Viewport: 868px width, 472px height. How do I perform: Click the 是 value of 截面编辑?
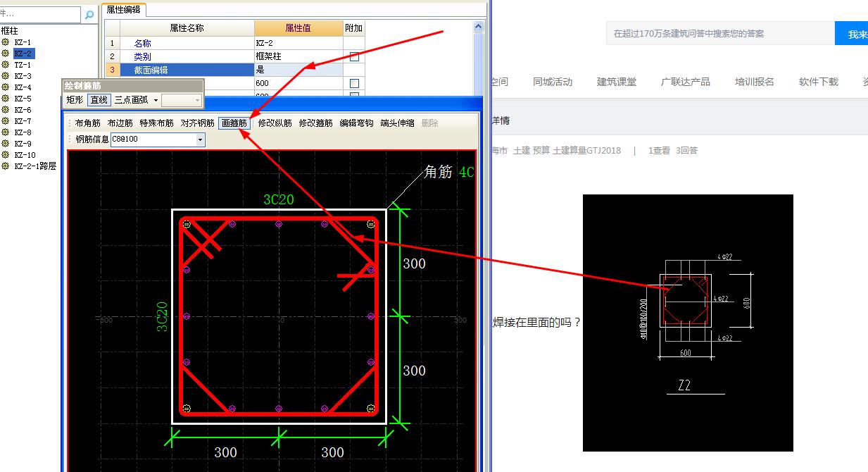pos(298,70)
